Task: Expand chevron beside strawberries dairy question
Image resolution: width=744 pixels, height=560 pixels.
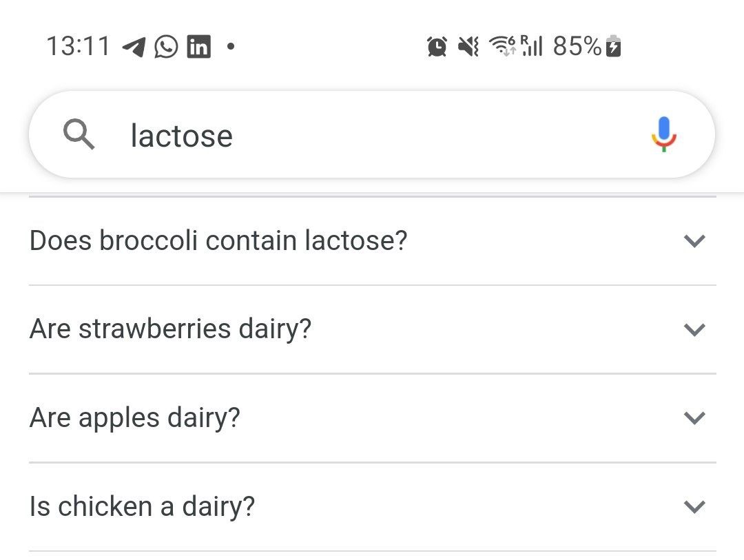Action: tap(694, 329)
